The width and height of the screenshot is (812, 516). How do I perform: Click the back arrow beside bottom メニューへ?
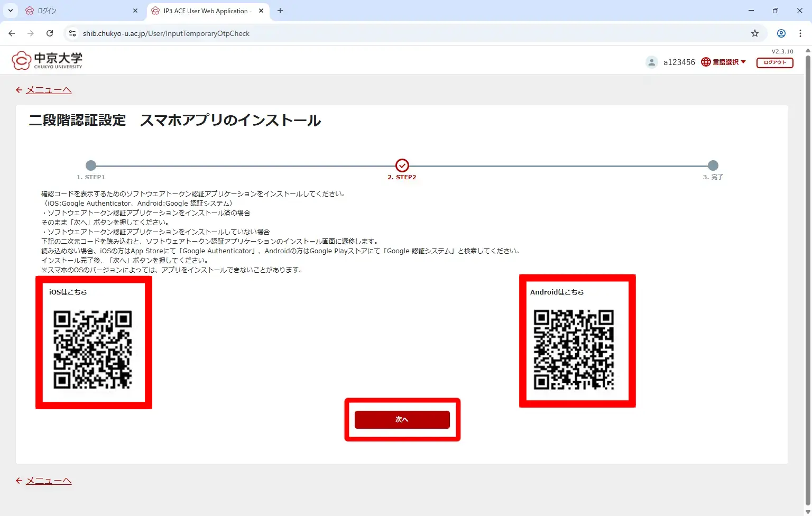click(19, 481)
